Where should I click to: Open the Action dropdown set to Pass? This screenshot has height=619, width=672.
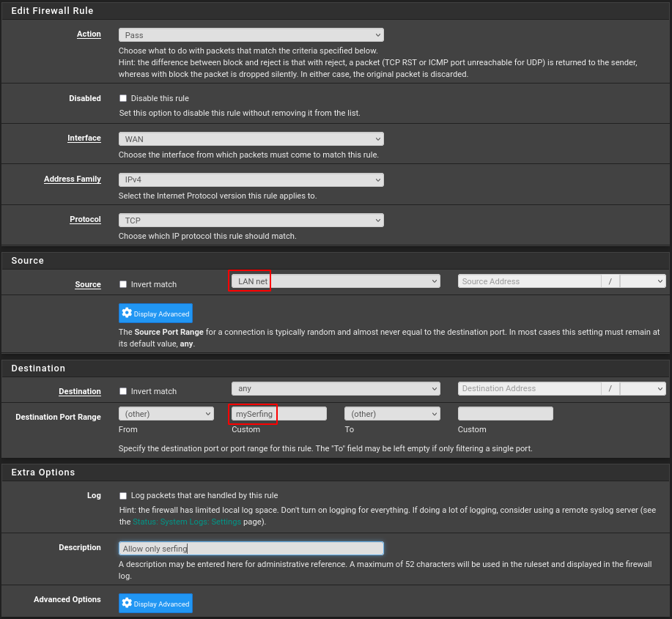coord(251,35)
